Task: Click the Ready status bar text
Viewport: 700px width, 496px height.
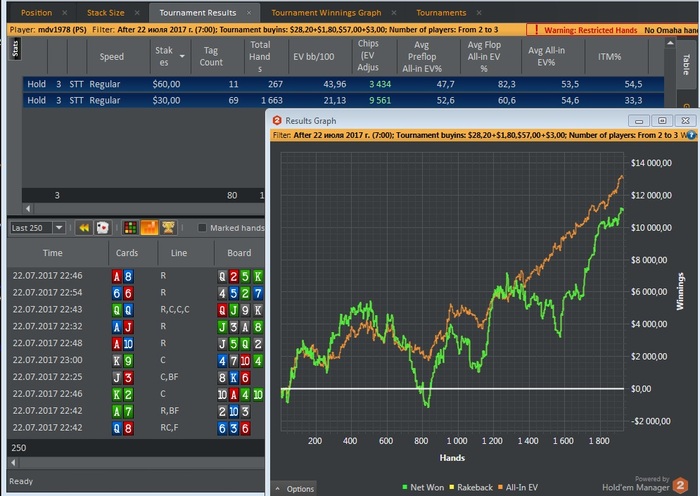Action: pos(21,481)
